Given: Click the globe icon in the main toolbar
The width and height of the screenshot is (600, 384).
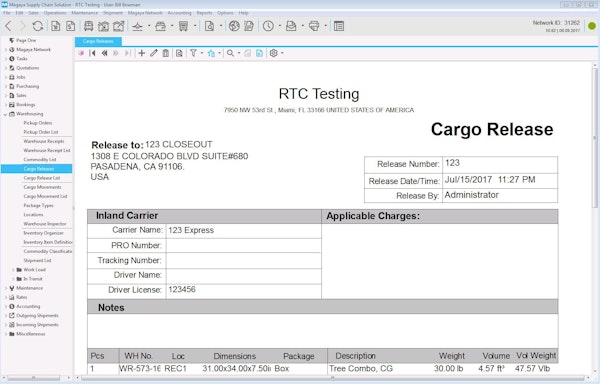Looking at the screenshot, I should pos(234,26).
